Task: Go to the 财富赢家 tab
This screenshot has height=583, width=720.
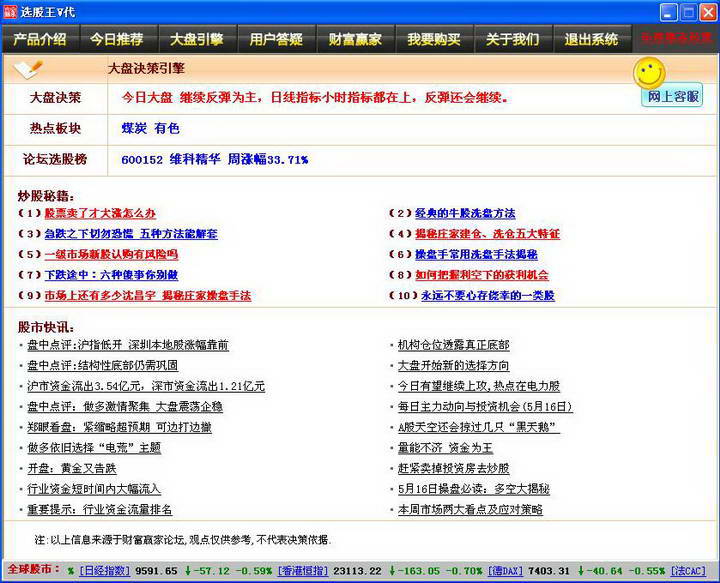Action: 355,40
